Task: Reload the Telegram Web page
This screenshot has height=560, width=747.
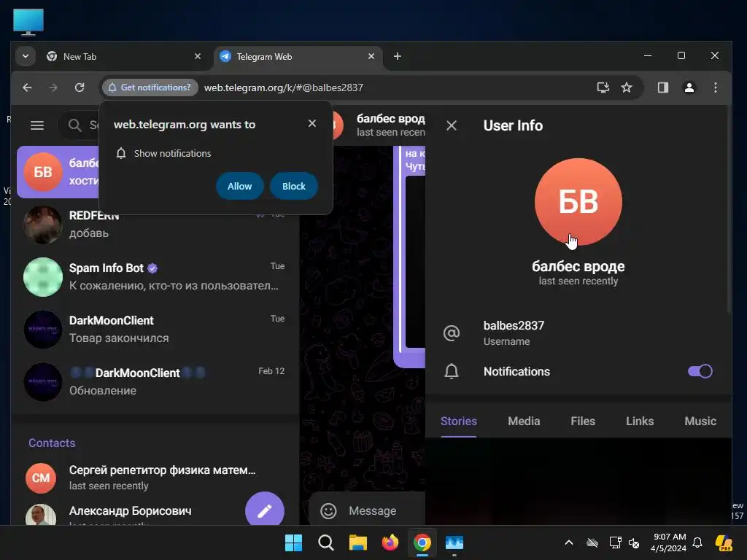Action: coord(80,87)
